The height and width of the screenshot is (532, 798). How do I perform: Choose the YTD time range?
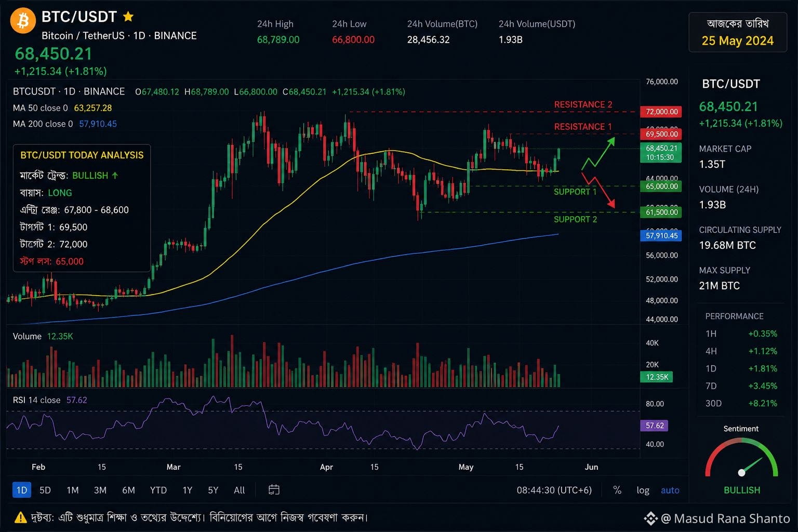158,490
